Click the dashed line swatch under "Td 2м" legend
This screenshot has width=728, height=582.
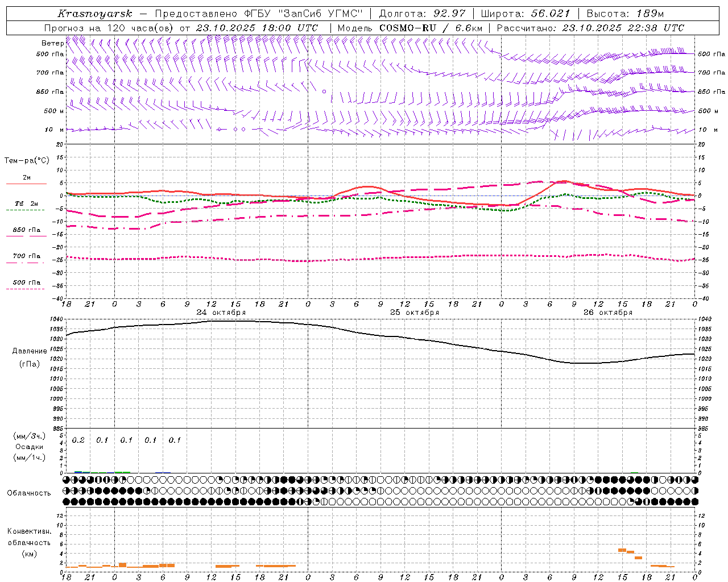(26, 210)
